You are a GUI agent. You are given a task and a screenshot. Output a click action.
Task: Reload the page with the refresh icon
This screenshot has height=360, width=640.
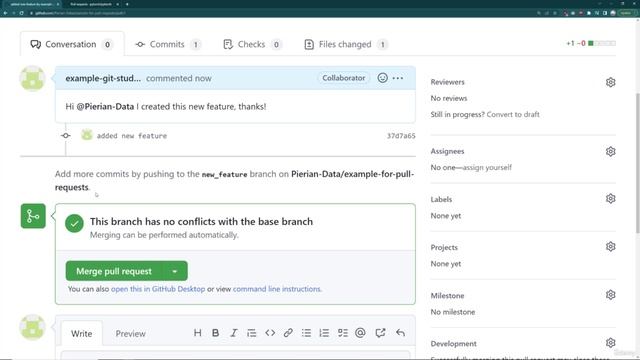point(21,13)
